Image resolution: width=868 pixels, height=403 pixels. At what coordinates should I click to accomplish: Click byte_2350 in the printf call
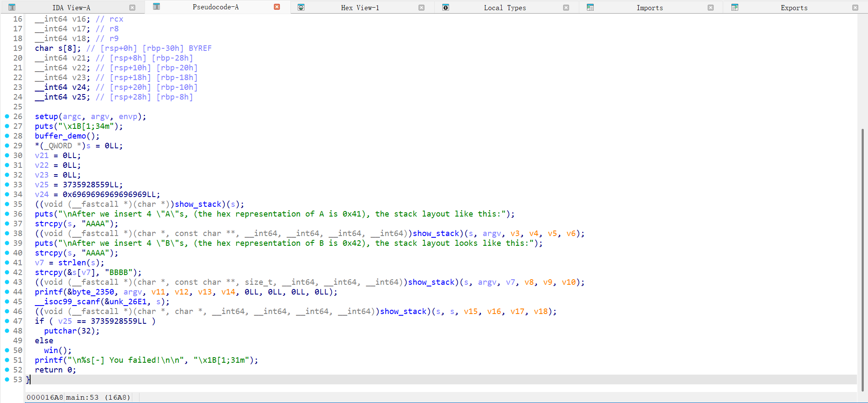(93, 292)
